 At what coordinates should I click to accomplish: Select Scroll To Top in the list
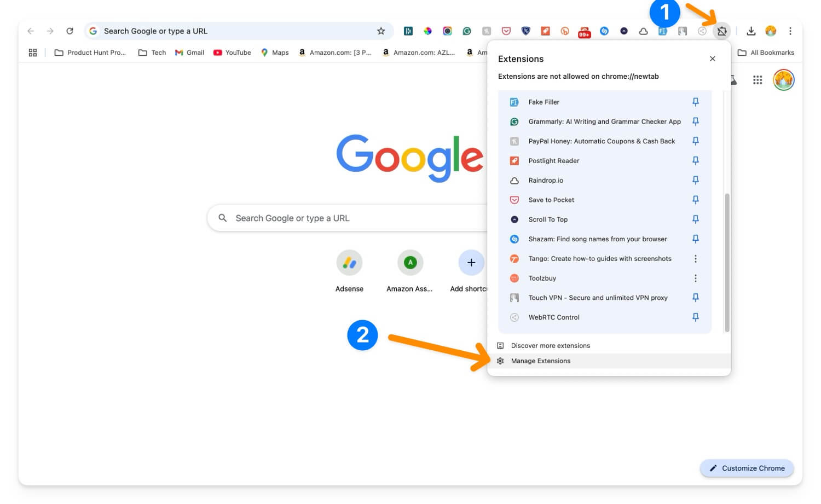605,219
